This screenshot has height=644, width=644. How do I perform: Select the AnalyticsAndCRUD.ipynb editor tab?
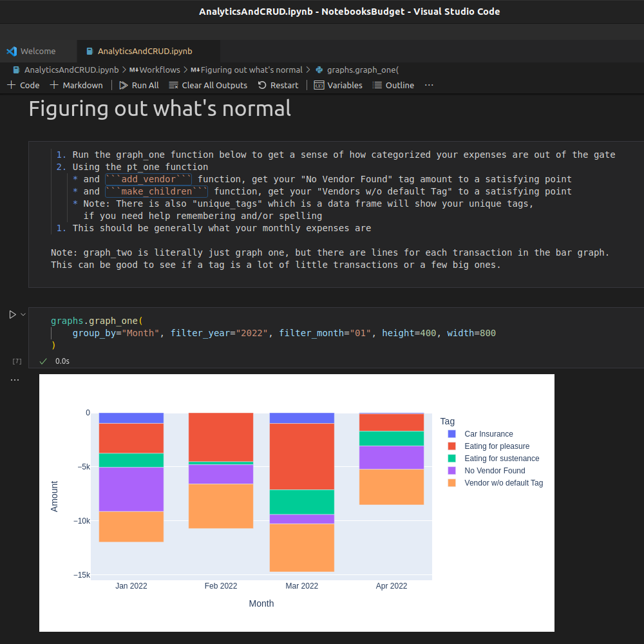(x=148, y=52)
